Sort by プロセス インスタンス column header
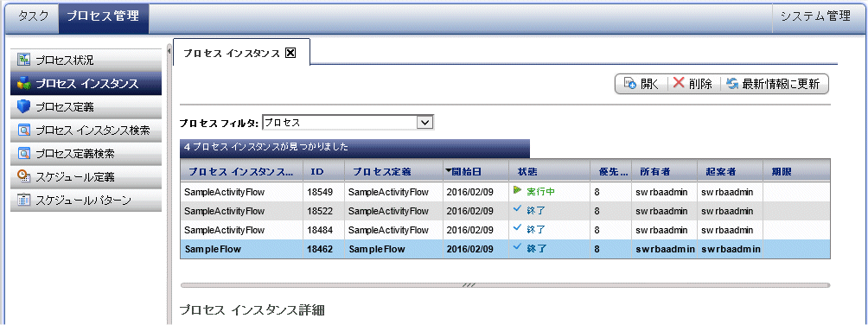Viewport: 868px width, 325px height. (241, 171)
